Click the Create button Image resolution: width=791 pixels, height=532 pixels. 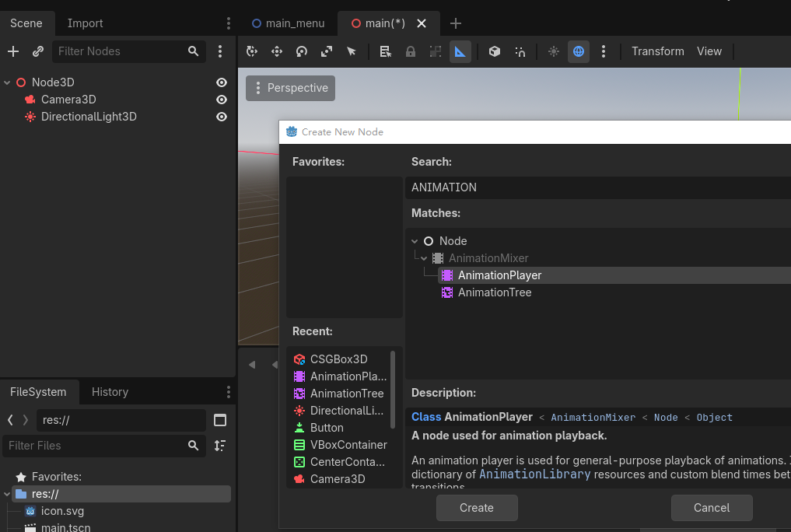click(477, 508)
